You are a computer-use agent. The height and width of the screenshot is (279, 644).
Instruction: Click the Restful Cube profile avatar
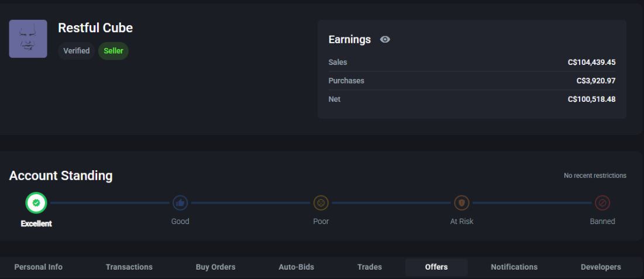pos(28,39)
